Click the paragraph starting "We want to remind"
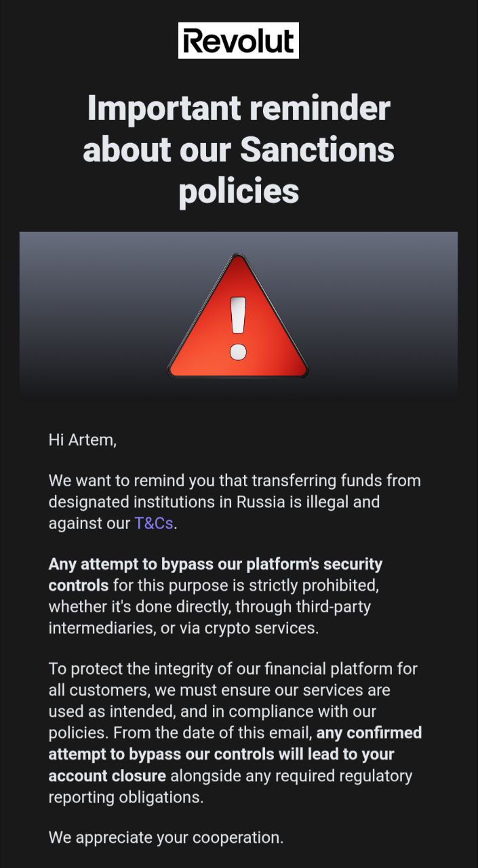 [235, 502]
